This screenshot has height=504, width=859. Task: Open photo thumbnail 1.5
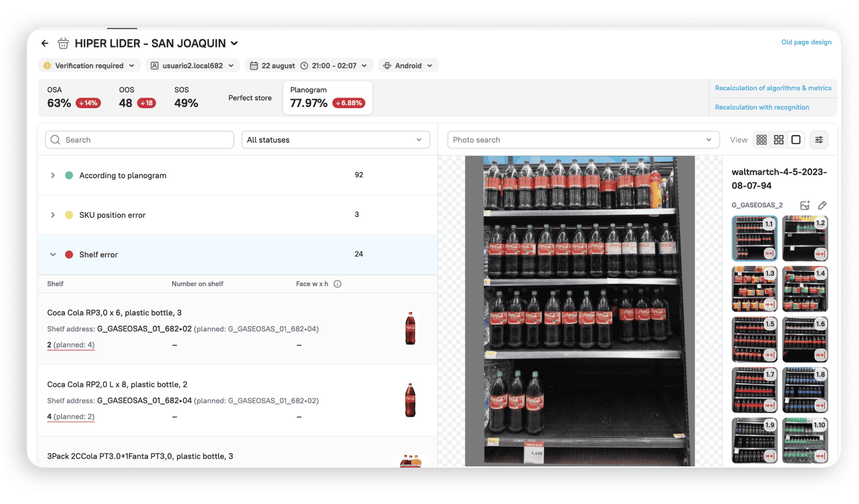coord(754,339)
